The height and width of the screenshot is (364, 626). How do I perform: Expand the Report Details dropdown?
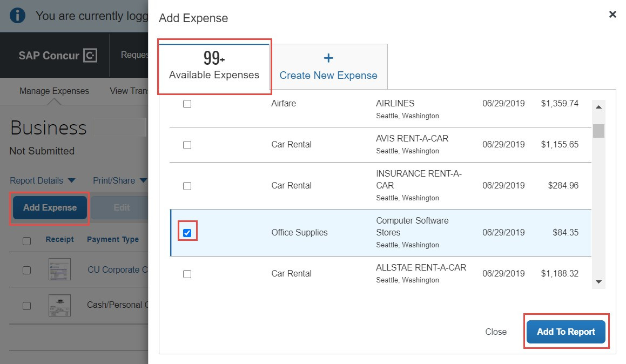pyautogui.click(x=42, y=180)
